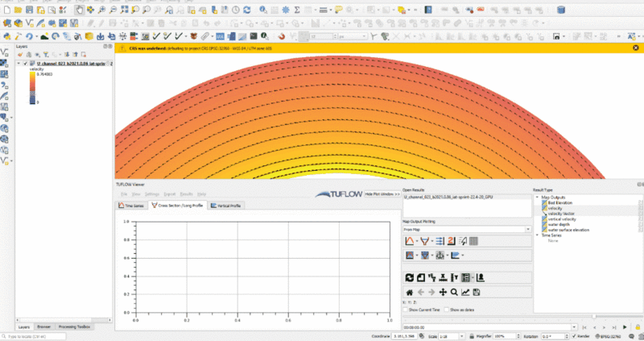Screen dimensions: 644x341
Task: Open the Settings menu in TUFLOW Viewer
Action: click(x=151, y=194)
